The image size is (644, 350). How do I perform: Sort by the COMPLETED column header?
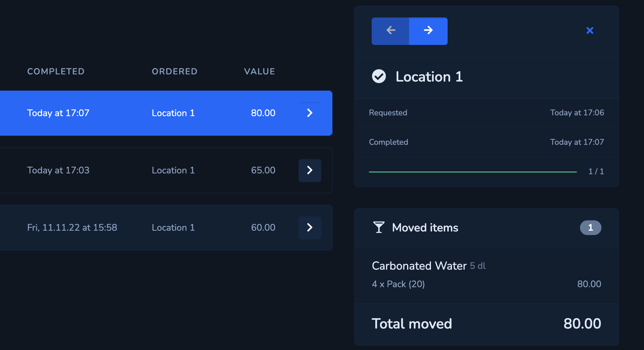pos(56,71)
